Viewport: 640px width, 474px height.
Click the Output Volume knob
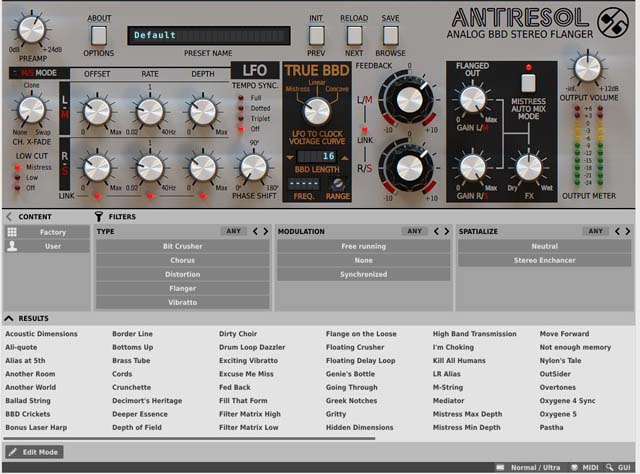585,68
